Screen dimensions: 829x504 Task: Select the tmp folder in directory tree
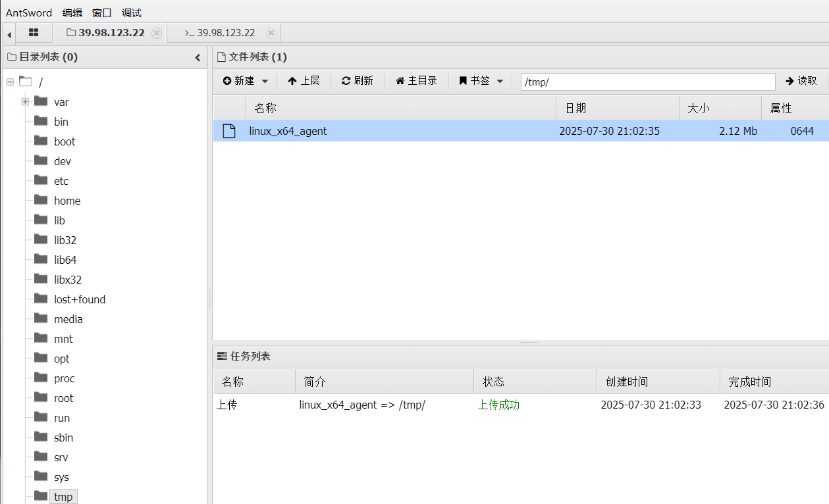point(63,497)
